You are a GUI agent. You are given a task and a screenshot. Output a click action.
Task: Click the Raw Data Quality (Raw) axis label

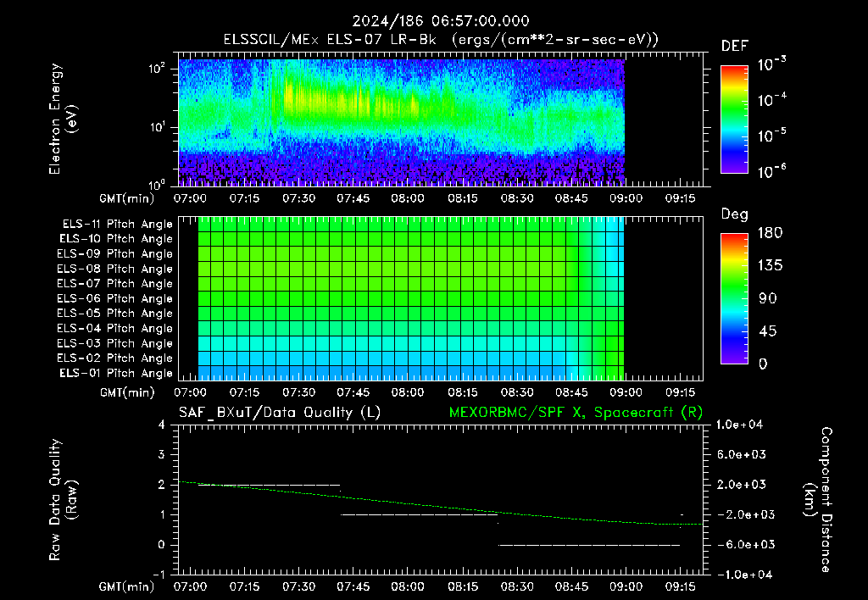coord(63,500)
